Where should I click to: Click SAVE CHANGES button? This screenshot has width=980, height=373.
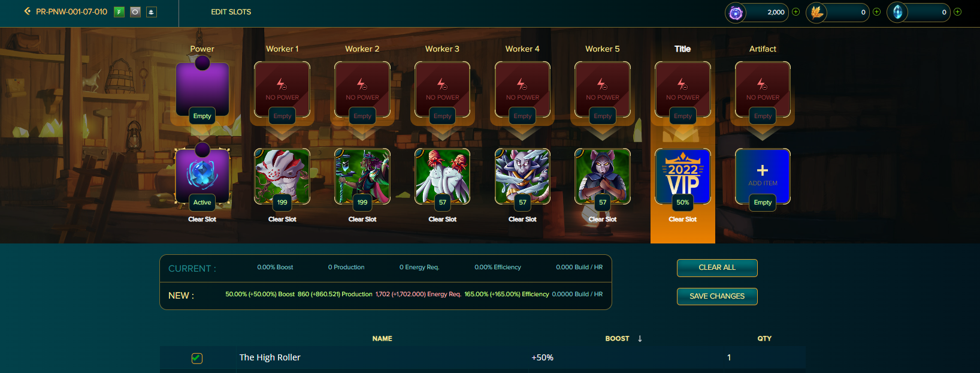coord(717,296)
